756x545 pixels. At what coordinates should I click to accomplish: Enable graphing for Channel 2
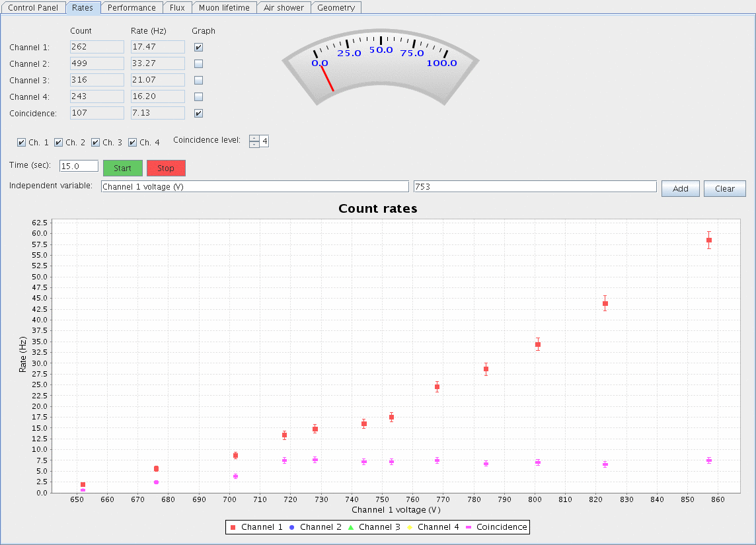[x=198, y=64]
